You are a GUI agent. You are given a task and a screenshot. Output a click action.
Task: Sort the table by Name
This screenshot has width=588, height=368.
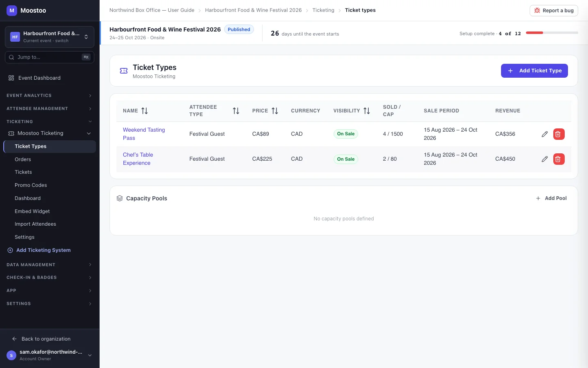pyautogui.click(x=145, y=111)
